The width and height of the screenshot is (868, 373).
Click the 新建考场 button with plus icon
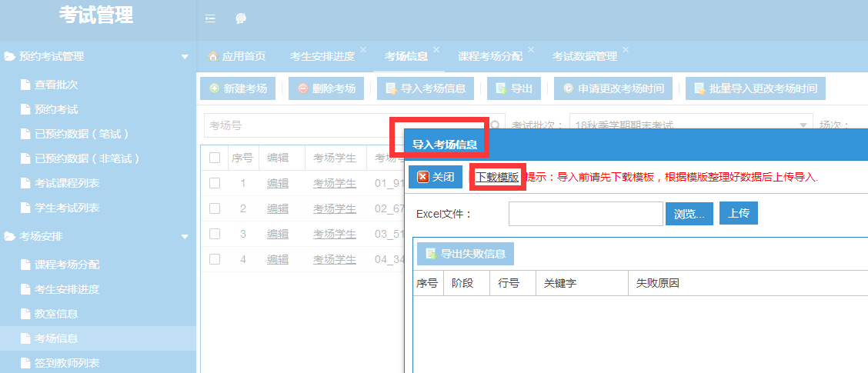pos(237,88)
